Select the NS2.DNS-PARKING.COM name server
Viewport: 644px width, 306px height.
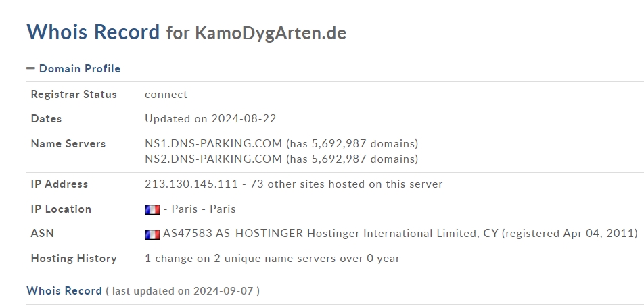tap(213, 159)
